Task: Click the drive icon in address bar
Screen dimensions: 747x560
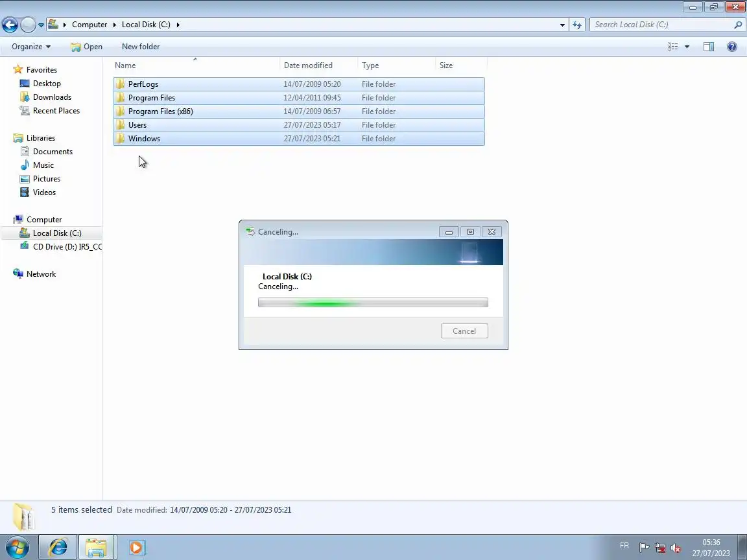Action: click(x=53, y=24)
